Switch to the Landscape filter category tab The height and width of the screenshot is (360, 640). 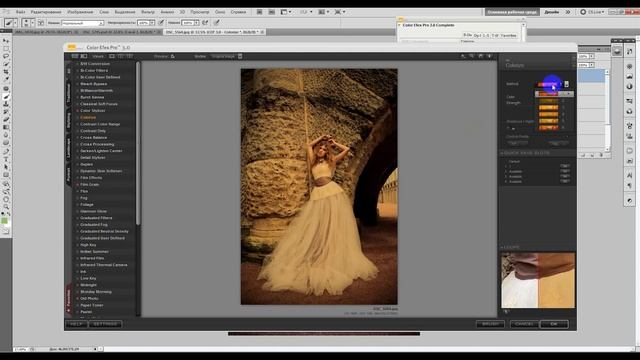coord(68,148)
